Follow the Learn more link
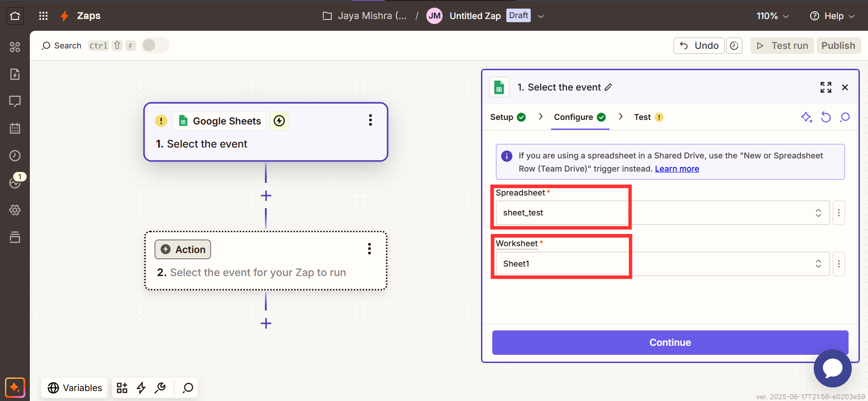868x401 pixels. click(x=677, y=169)
